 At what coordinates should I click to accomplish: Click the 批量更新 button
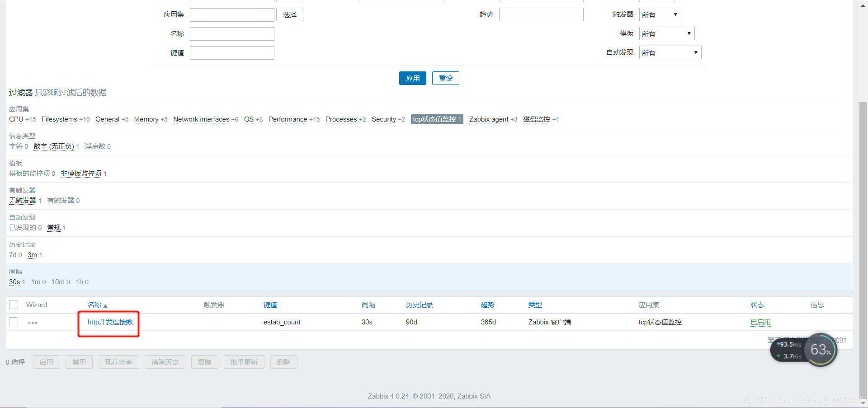(244, 362)
